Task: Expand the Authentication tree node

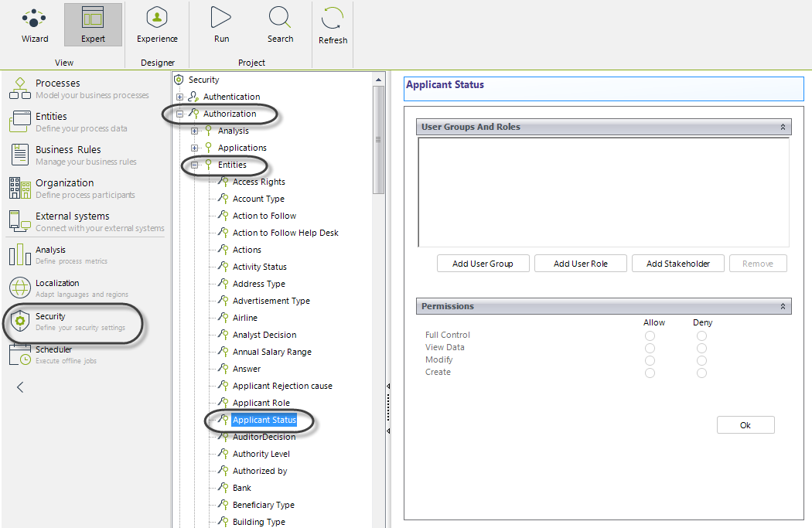Action: point(180,97)
